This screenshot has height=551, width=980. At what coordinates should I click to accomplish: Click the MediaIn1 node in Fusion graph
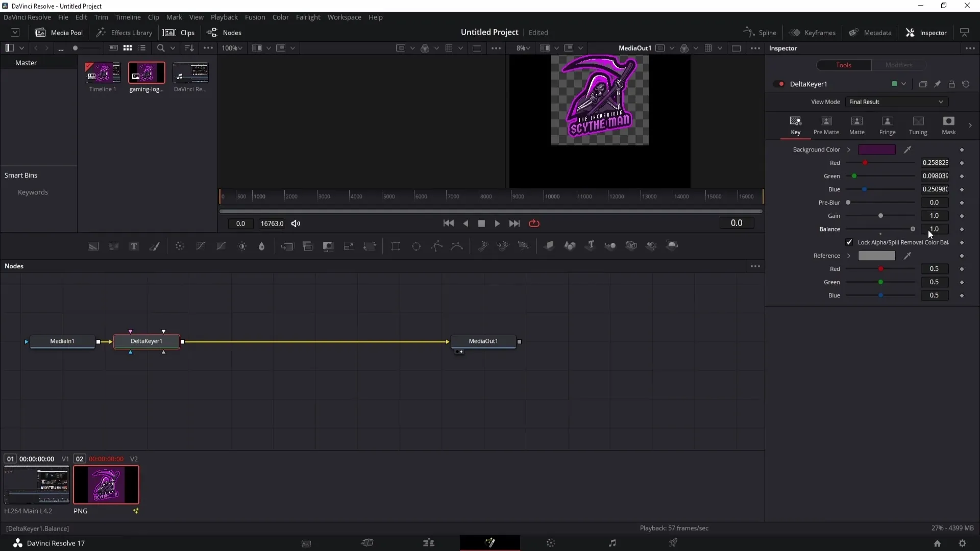click(61, 340)
